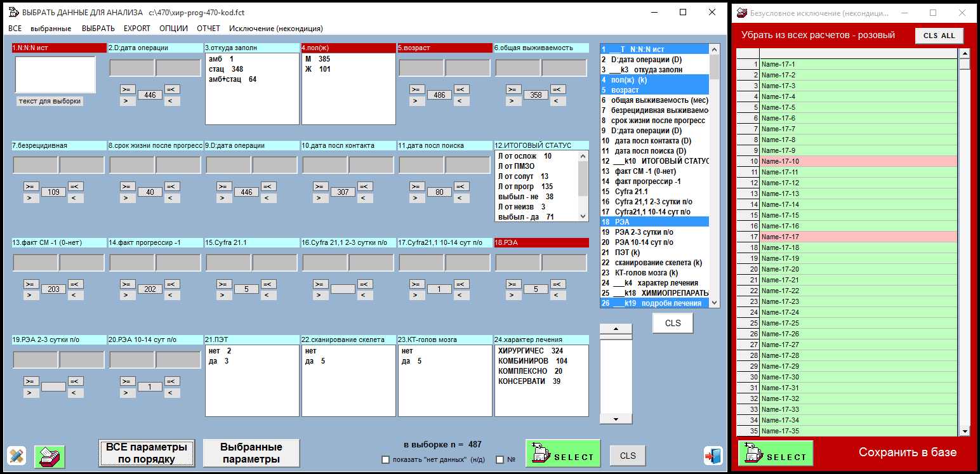Click the down arrow of the parameter list scrollbar
This screenshot has width=980, height=474.
pos(715,303)
